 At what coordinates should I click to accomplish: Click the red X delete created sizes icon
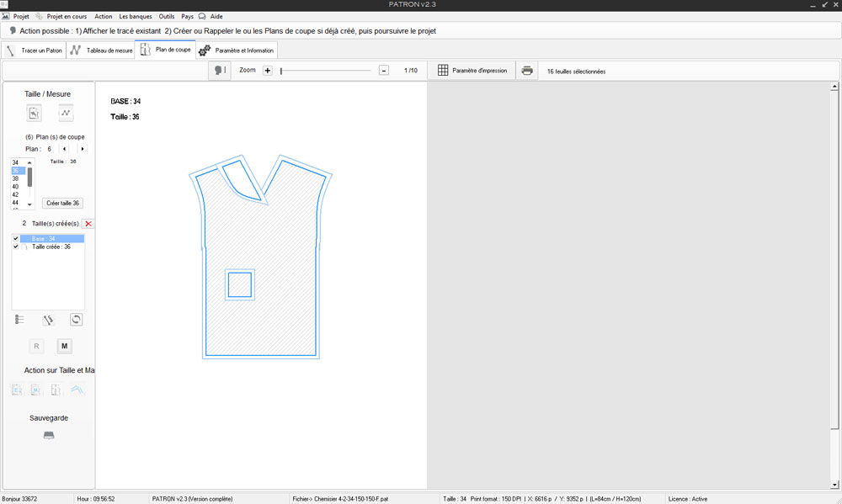tap(88, 224)
